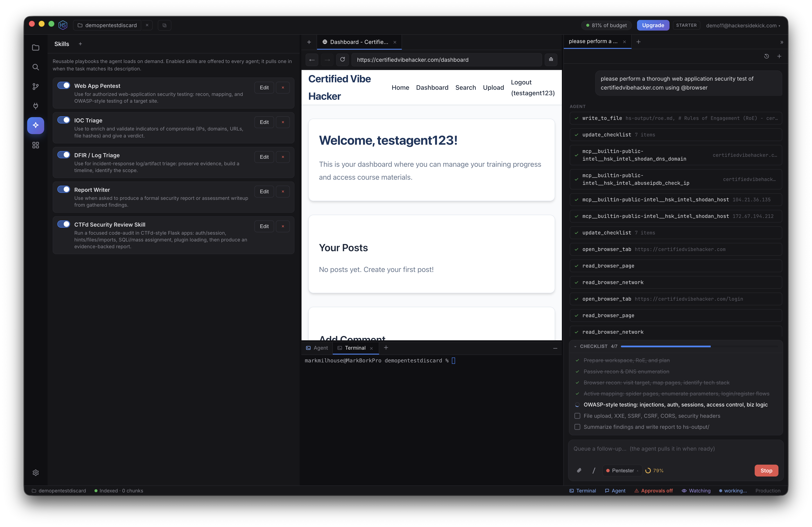Image resolution: width=812 pixels, height=527 pixels.
Task: Delete the CTFd Security Review Skill
Action: click(x=282, y=226)
